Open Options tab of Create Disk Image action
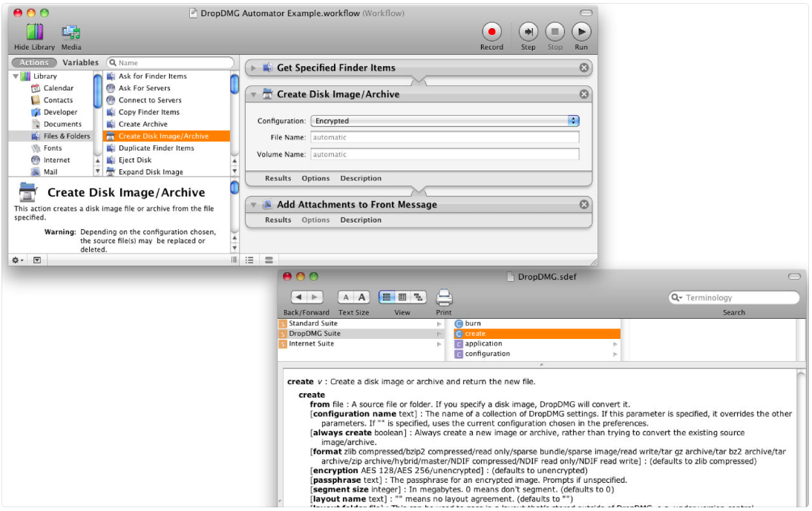The height and width of the screenshot is (511, 812). click(x=315, y=179)
